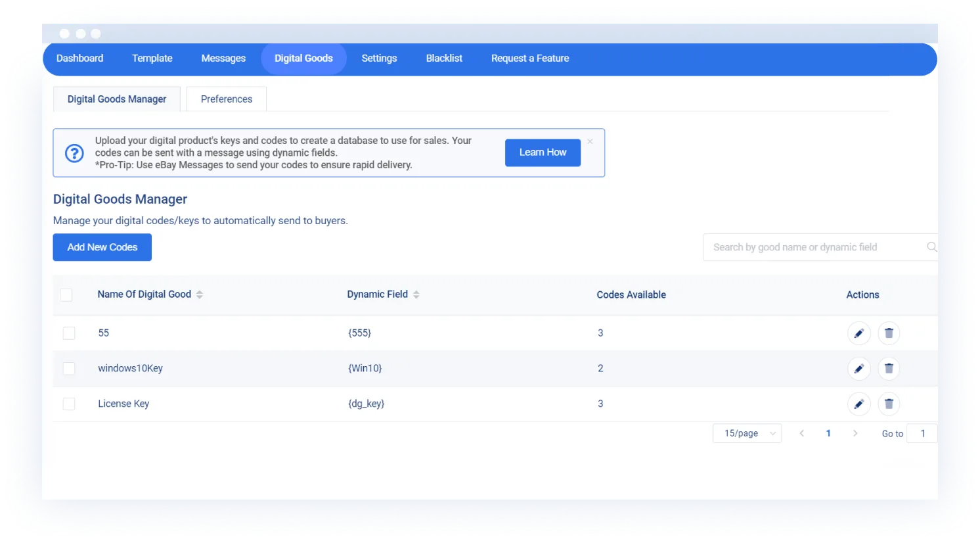Check the box for License Key
980x541 pixels.
click(69, 404)
